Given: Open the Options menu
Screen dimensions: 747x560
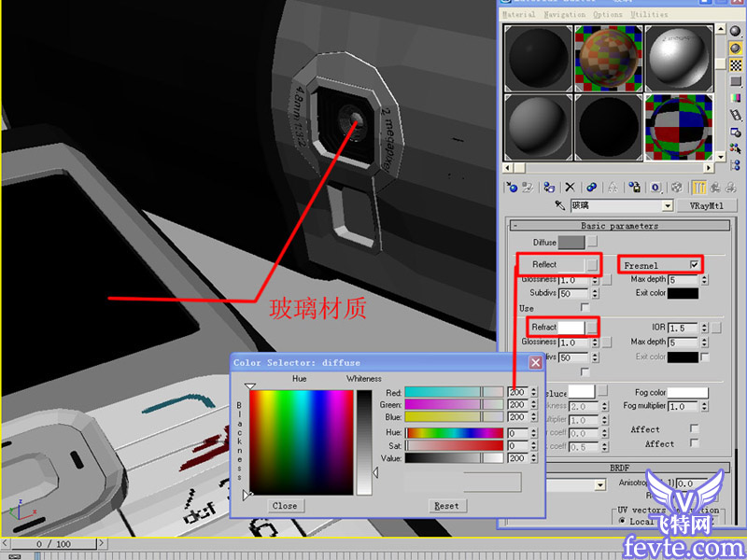Looking at the screenshot, I should pyautogui.click(x=608, y=14).
